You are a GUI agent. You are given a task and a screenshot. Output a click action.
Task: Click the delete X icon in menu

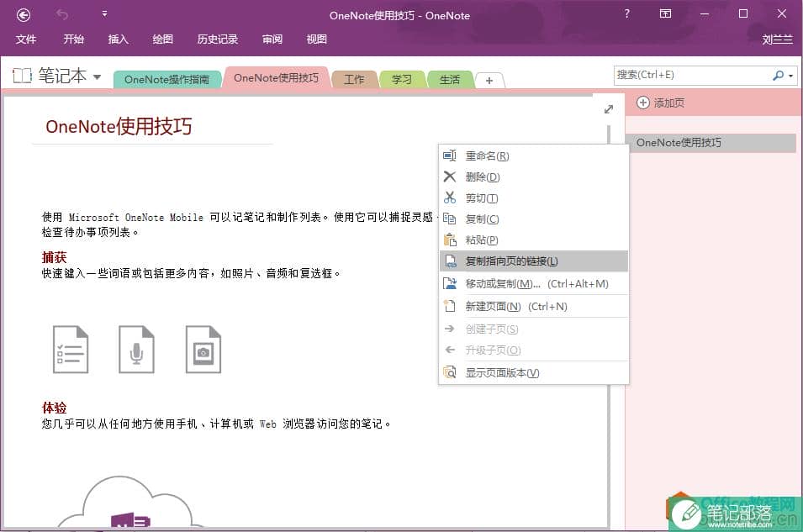click(450, 176)
